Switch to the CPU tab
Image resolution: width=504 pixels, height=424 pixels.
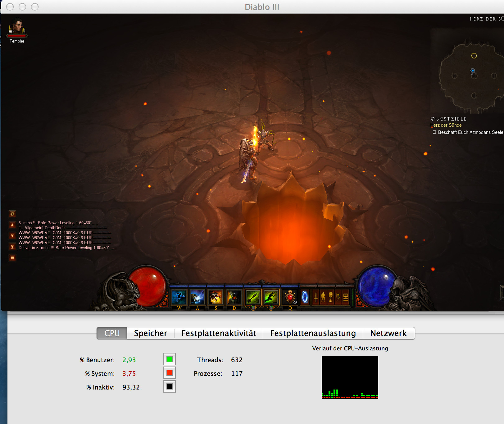pyautogui.click(x=112, y=333)
